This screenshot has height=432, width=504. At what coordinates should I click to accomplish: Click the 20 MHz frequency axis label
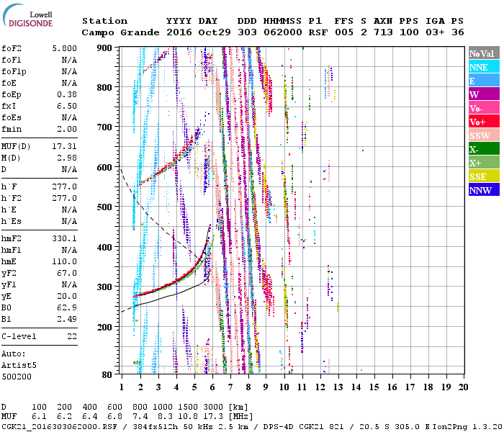(463, 387)
